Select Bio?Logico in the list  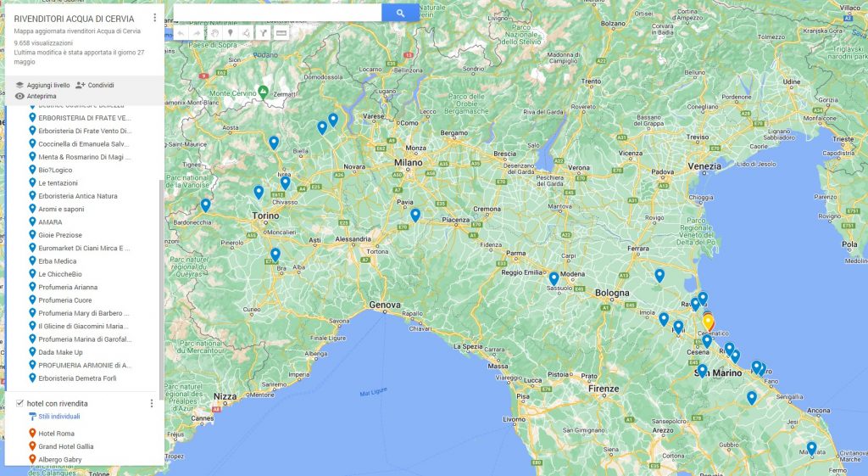[55, 170]
